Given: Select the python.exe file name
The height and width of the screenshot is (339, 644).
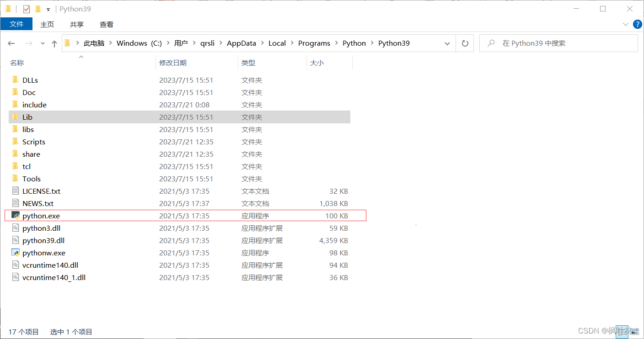Looking at the screenshot, I should [x=41, y=216].
